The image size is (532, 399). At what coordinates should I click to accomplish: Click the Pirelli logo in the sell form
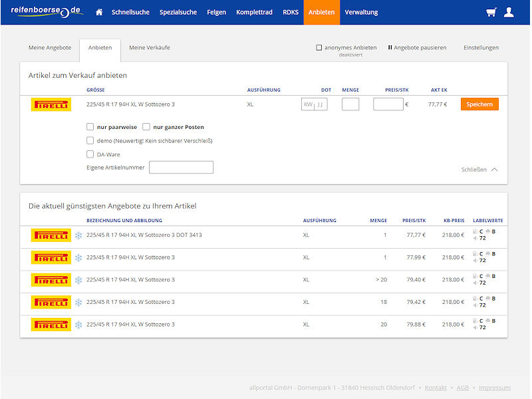[x=51, y=104]
